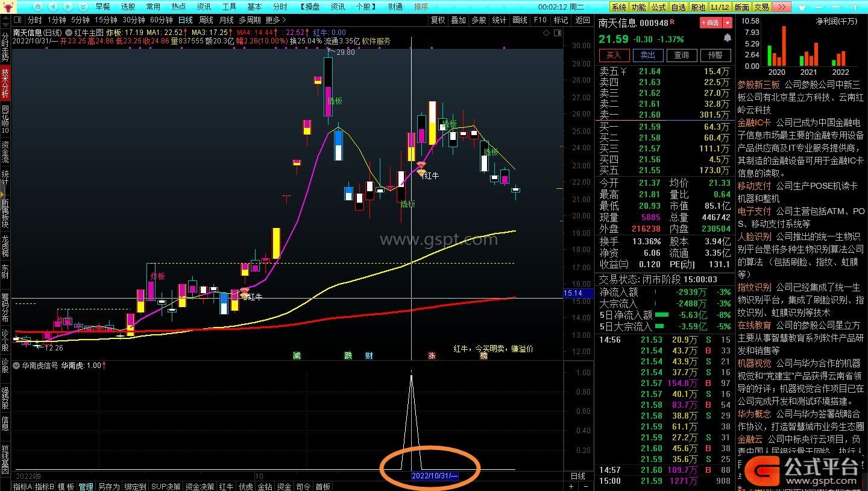Open the double-chevron down icon in toolbar
Screen dimensions: 868x491
pos(83,7)
